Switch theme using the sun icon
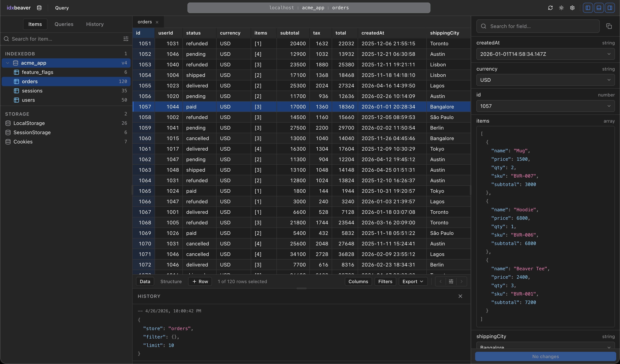The height and width of the screenshot is (364, 620). [x=561, y=8]
